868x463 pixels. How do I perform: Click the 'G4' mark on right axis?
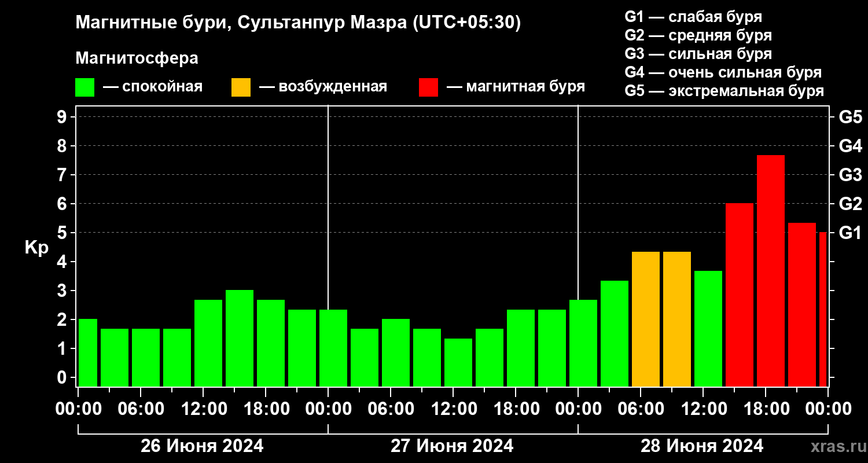[x=850, y=146]
